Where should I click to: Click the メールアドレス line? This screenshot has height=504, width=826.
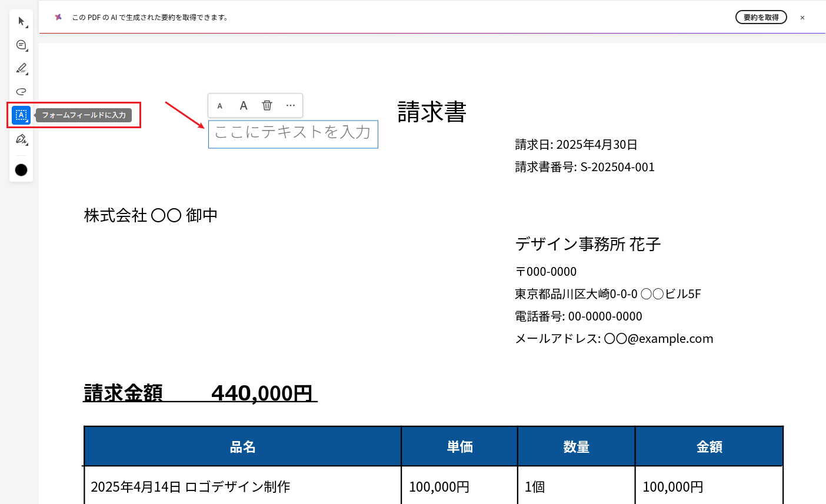pyautogui.click(x=614, y=339)
